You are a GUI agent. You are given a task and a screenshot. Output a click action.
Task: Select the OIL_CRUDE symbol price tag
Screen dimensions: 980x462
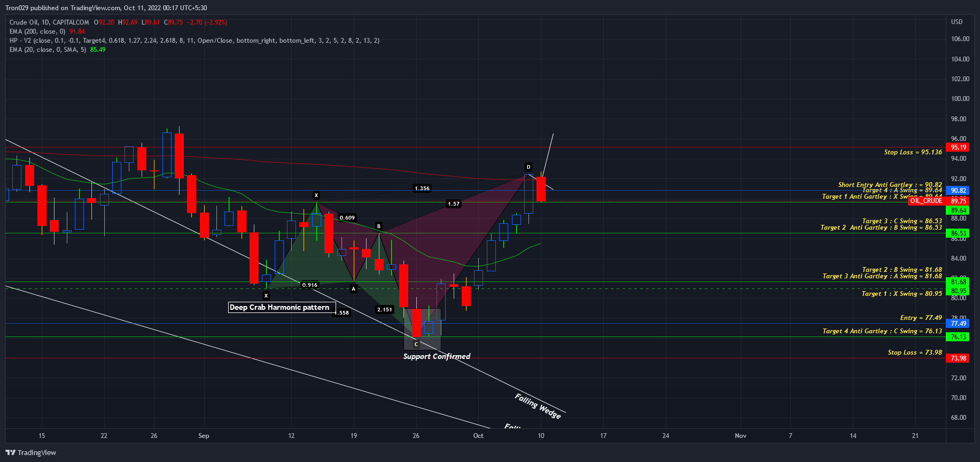click(x=927, y=201)
